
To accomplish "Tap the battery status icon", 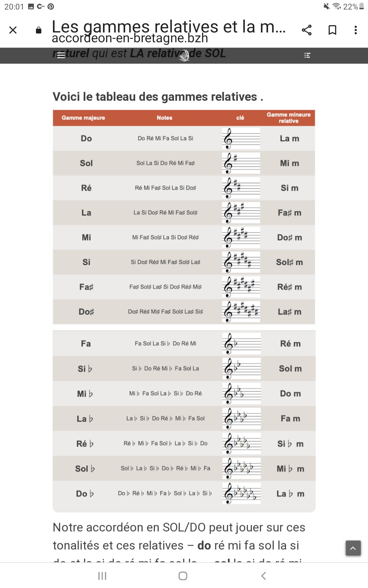I will (362, 6).
